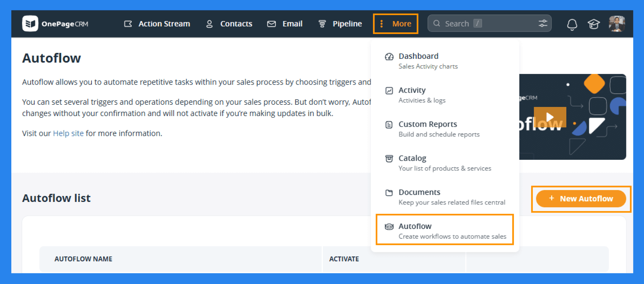Click the Autoflow robot icon

click(389, 226)
